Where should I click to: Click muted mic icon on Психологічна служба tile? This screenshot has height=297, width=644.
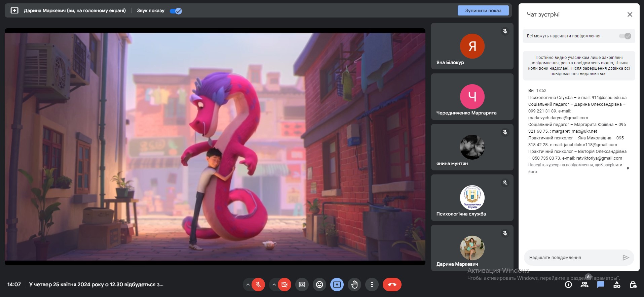pos(505,183)
